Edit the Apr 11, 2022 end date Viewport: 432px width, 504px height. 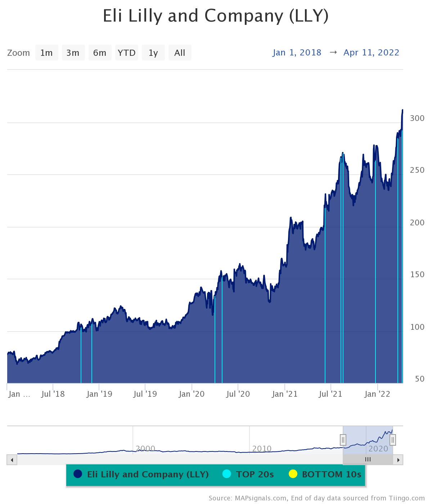click(x=372, y=53)
